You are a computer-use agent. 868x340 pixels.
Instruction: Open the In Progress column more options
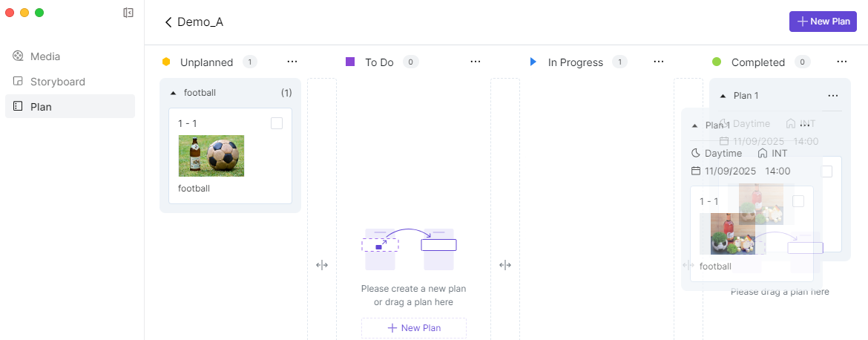[658, 62]
